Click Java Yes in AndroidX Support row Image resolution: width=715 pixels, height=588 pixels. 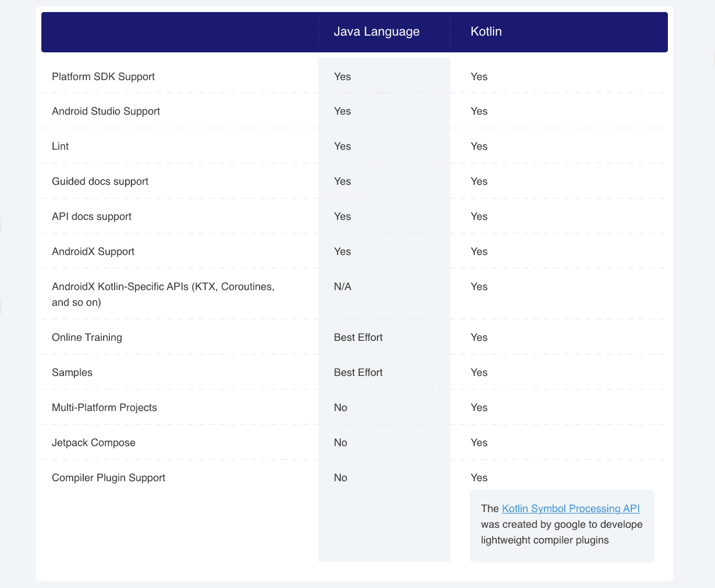pos(342,251)
